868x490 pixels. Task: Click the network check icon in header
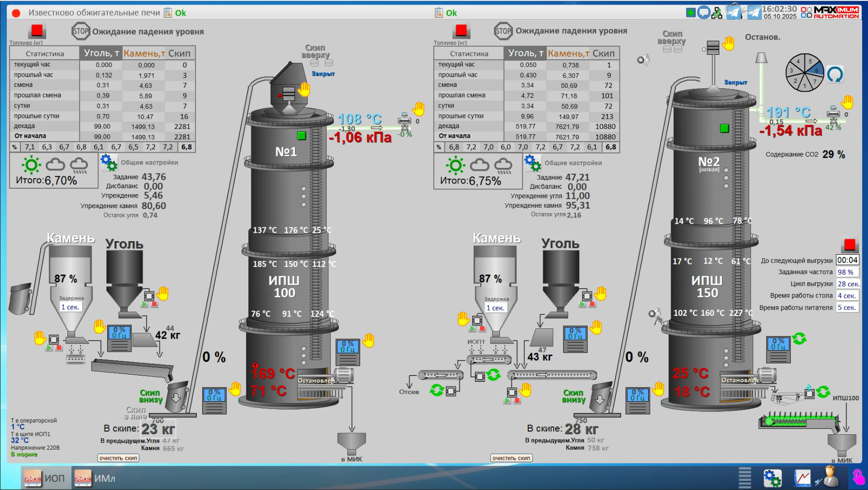pos(717,13)
